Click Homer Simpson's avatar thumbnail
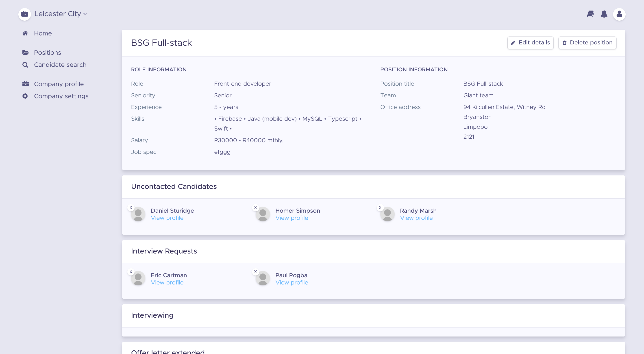644x354 pixels. click(x=263, y=214)
